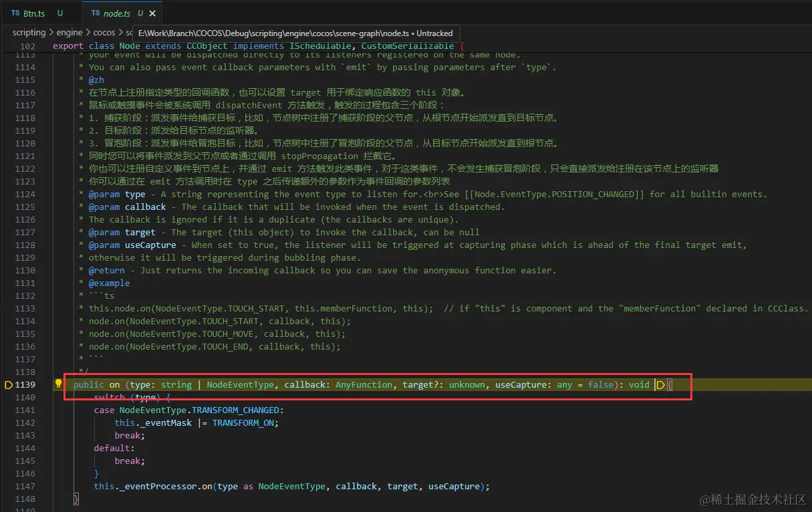Close the node.ts tab
Screen dimensions: 812x512
pyautogui.click(x=152, y=13)
